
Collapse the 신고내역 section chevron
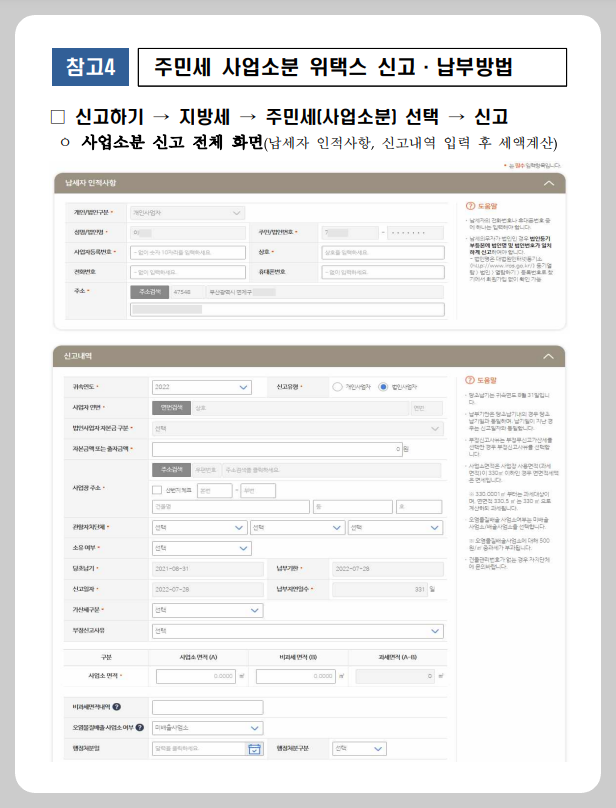click(549, 356)
